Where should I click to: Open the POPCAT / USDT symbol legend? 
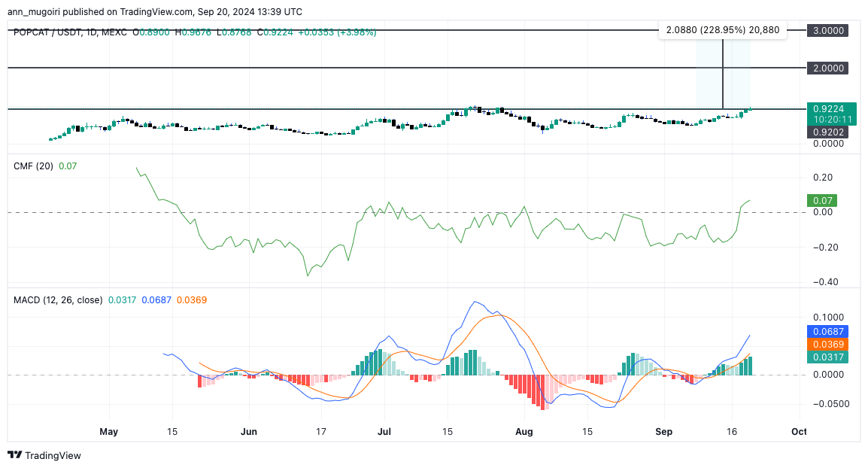pos(47,33)
